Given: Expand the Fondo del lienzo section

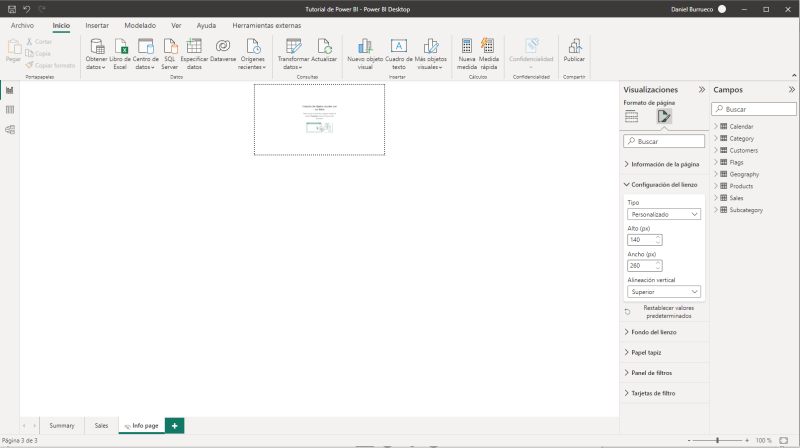Looking at the screenshot, I should pyautogui.click(x=653, y=332).
